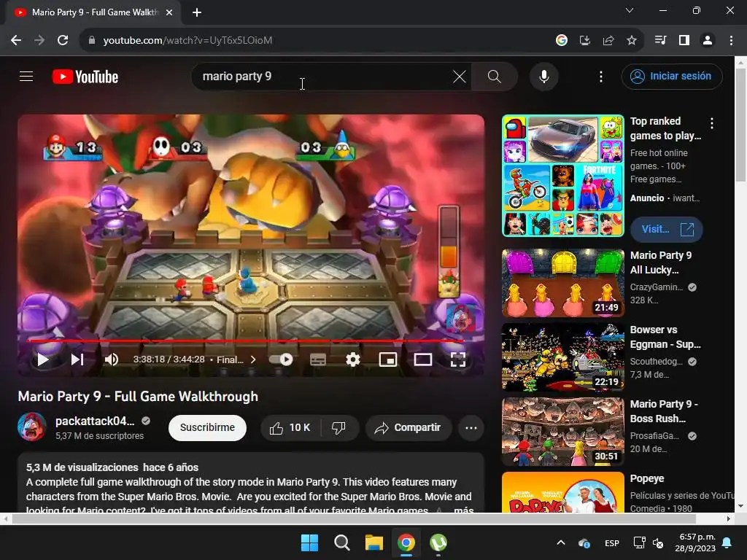Open Mario Party 9 All Lucky thumbnail

tap(562, 283)
